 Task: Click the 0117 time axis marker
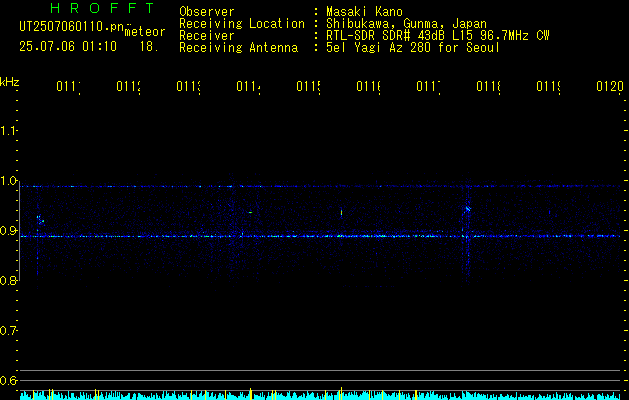point(428,86)
